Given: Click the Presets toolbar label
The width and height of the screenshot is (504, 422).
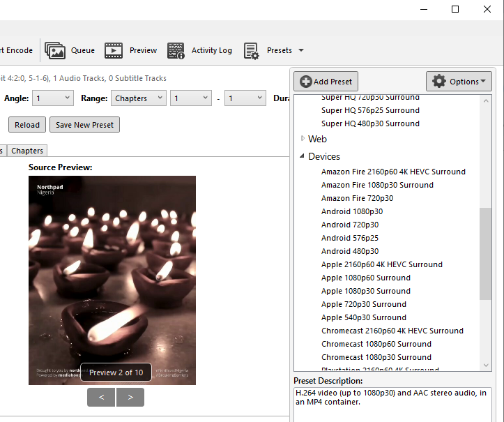Looking at the screenshot, I should coord(280,50).
